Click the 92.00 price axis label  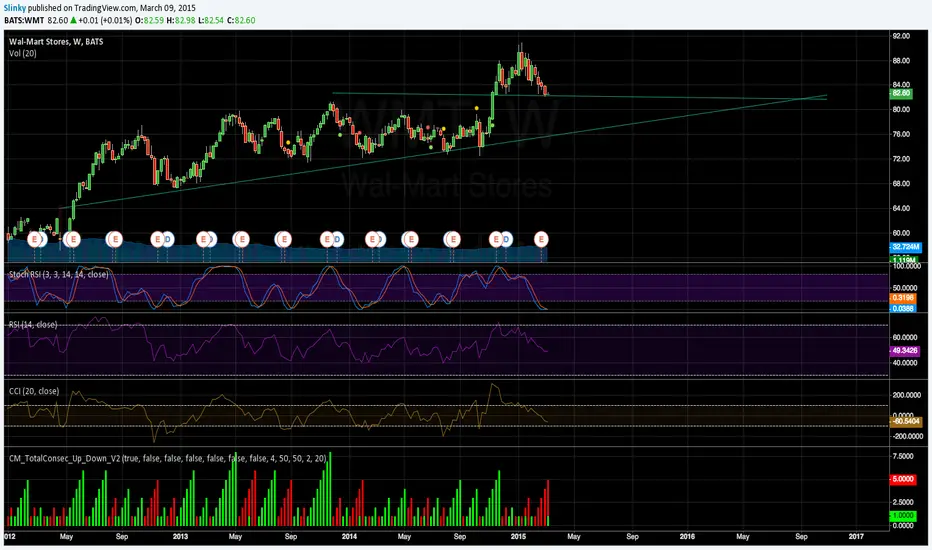point(901,36)
